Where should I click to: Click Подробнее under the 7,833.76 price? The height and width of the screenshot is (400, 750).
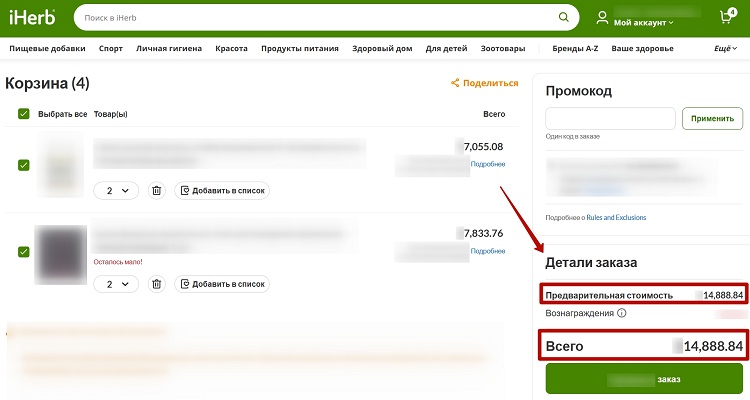tap(487, 251)
